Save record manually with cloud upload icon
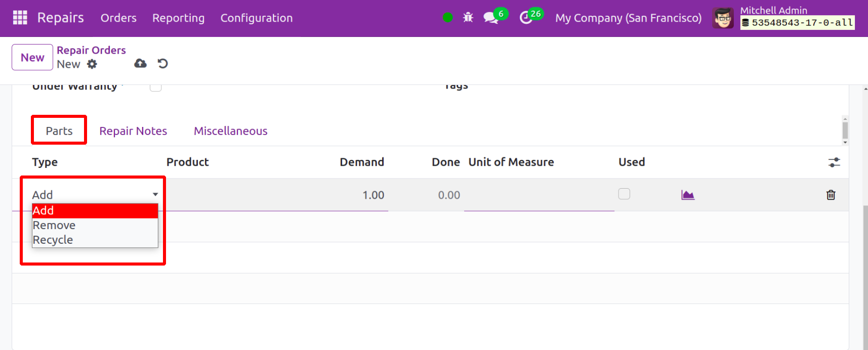This screenshot has height=350, width=868. pos(140,63)
